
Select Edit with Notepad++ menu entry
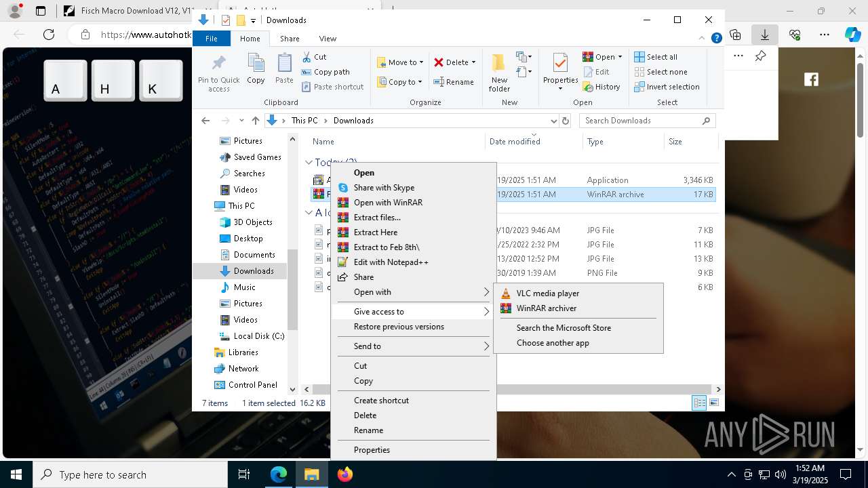pos(414,262)
